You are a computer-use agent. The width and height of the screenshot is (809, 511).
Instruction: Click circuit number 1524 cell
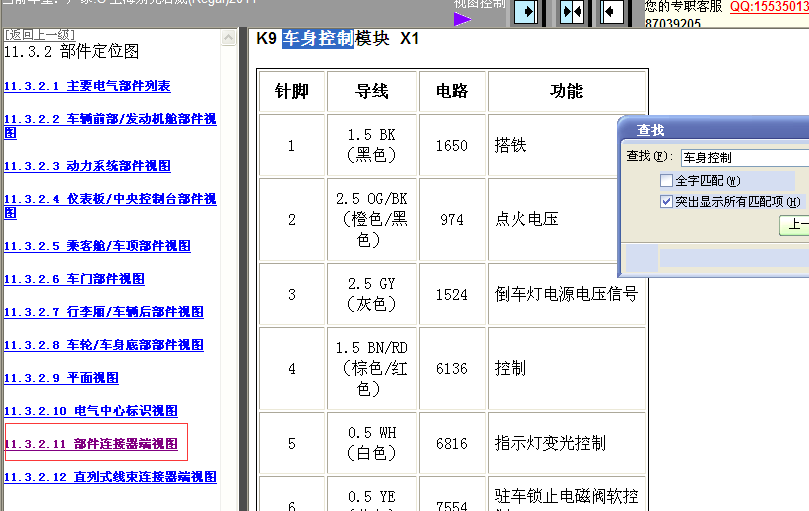[x=452, y=294]
